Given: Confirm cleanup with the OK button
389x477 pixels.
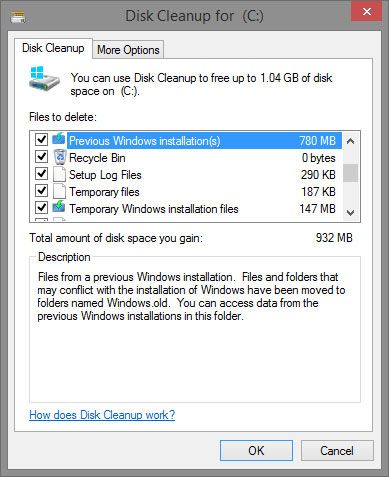Looking at the screenshot, I should (256, 451).
